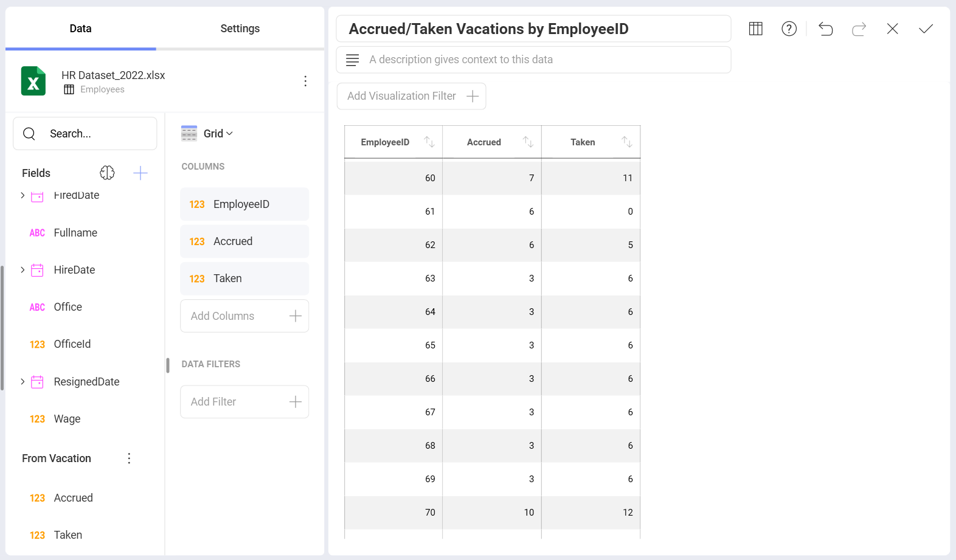Viewport: 956px width, 560px height.
Task: Add a new calculated field
Action: pos(140,173)
